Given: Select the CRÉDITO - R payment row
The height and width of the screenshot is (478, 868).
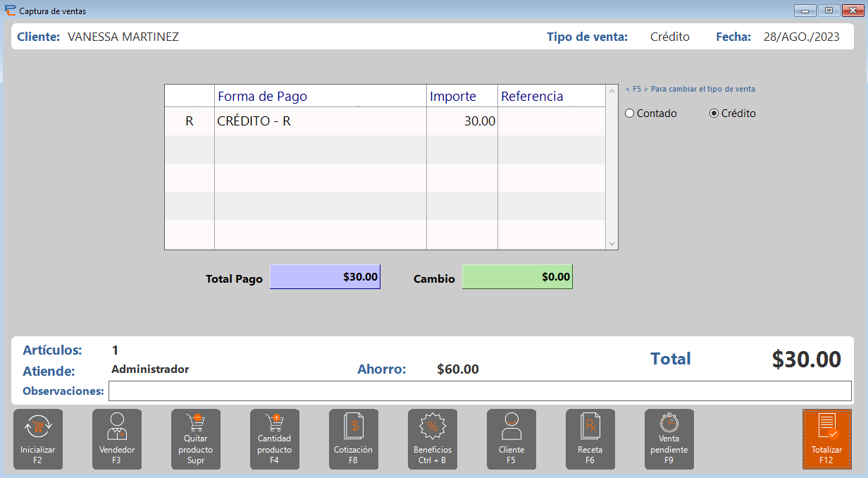Looking at the screenshot, I should coord(385,121).
